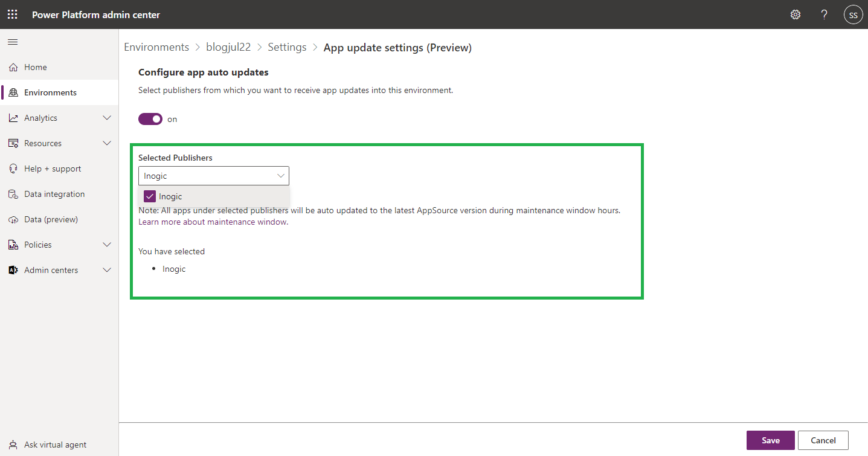Click the Cancel button

click(x=823, y=440)
